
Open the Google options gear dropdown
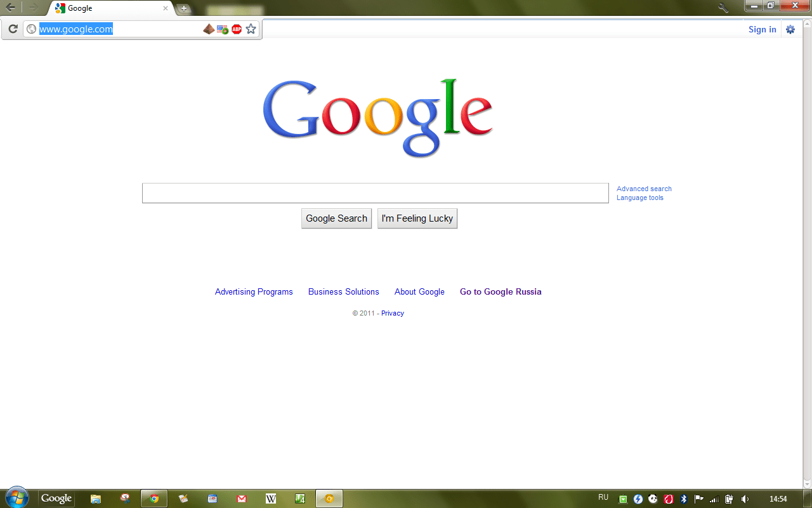(x=790, y=29)
